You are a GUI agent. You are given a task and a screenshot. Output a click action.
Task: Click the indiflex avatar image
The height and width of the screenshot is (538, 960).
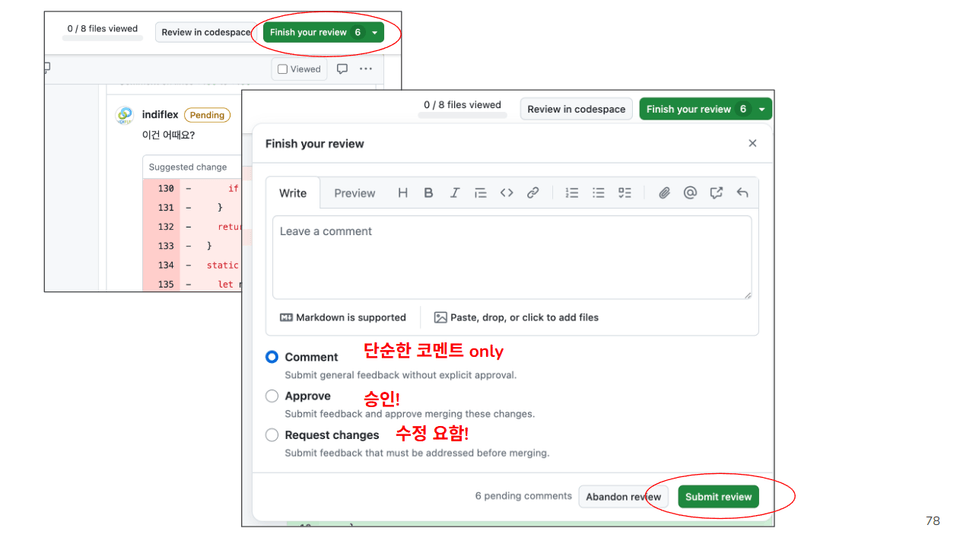coord(125,114)
